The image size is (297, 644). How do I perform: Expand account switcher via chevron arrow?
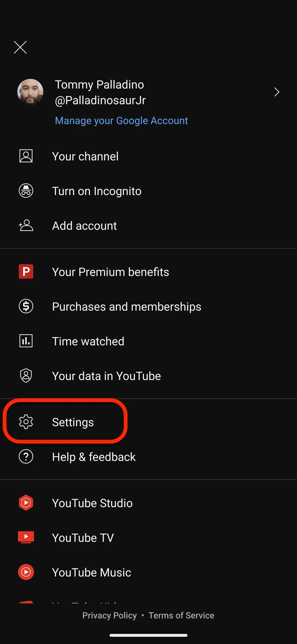tap(277, 92)
